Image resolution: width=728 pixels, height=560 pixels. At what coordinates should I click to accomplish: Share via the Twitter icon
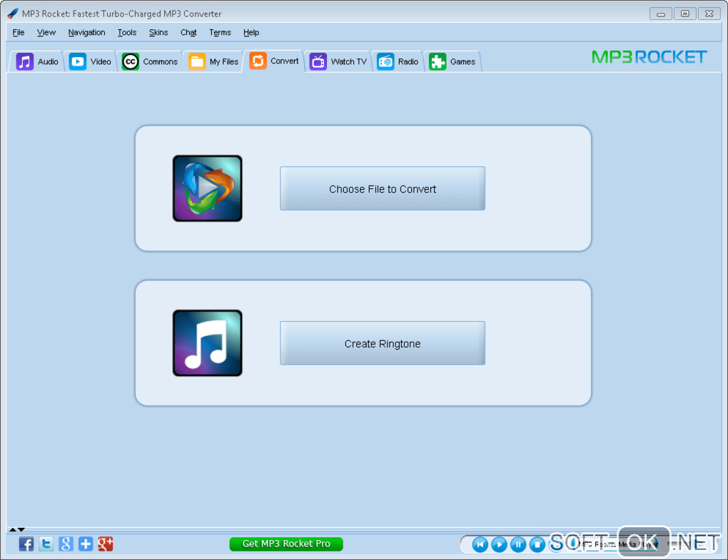46,544
